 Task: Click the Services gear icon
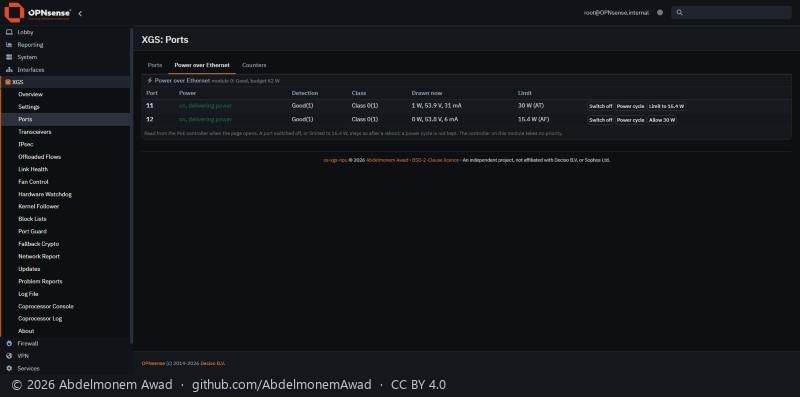[9, 368]
